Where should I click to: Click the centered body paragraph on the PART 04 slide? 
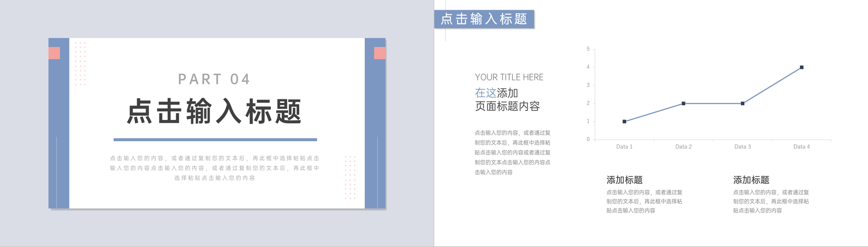coord(214,168)
